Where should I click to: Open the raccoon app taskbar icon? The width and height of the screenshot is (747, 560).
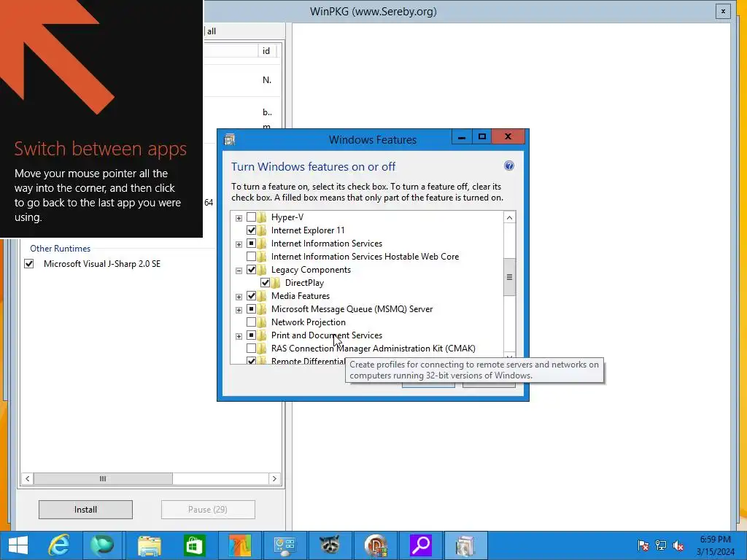[x=329, y=545]
